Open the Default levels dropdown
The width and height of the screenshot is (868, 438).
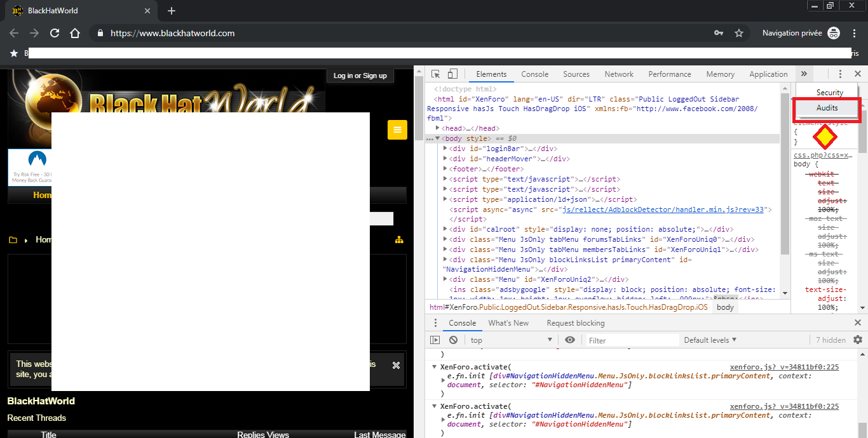pyautogui.click(x=710, y=340)
